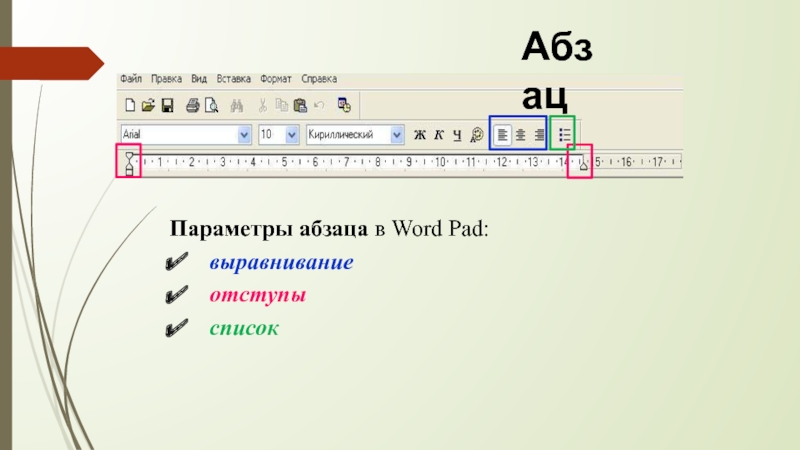800x450 pixels.
Task: Click the Print icon
Action: pos(191,104)
